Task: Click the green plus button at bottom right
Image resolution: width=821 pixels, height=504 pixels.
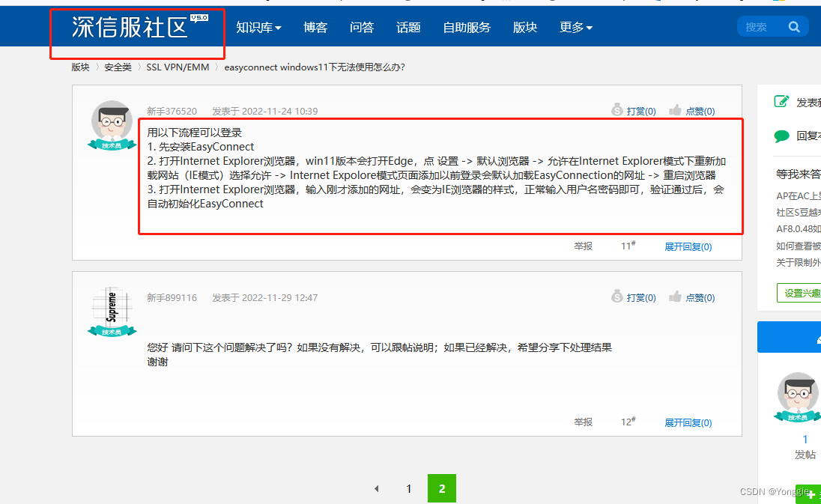Action: point(808,494)
